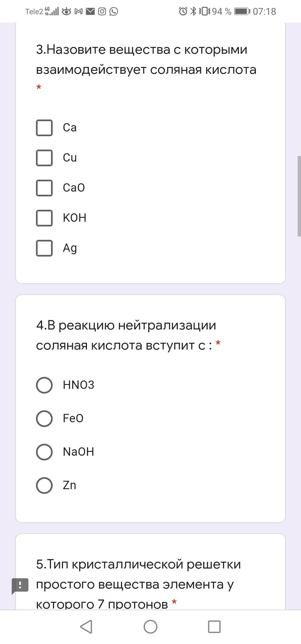Choose the Zn radio option
This screenshot has width=301, height=644.
44,486
